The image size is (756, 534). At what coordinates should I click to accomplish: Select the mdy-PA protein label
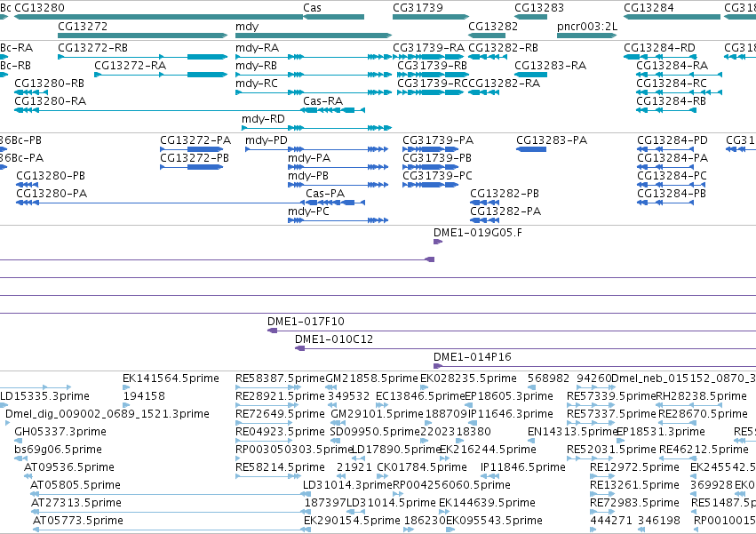pyautogui.click(x=309, y=158)
